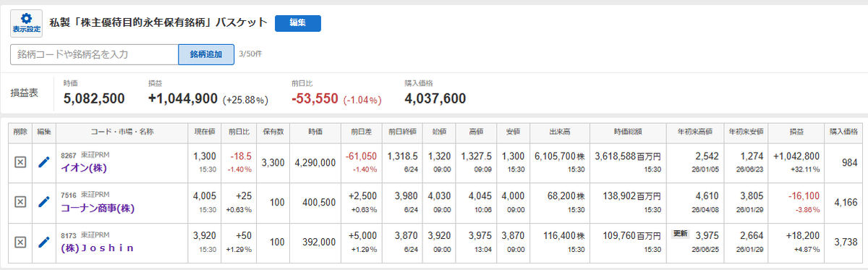Delete the コーナン商事 row with its X icon
868x270 pixels.
click(20, 202)
